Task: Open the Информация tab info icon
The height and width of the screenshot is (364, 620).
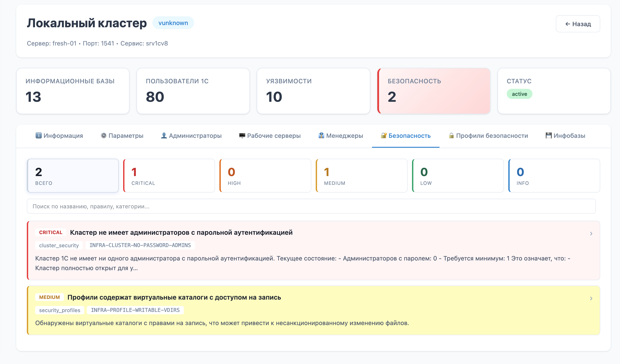Action: click(x=38, y=136)
